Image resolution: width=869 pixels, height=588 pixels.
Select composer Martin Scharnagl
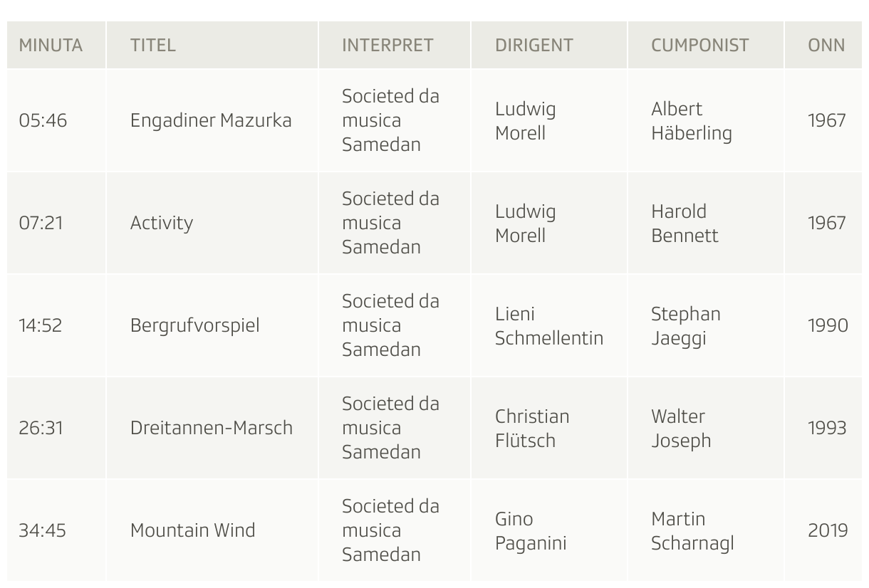point(692,531)
